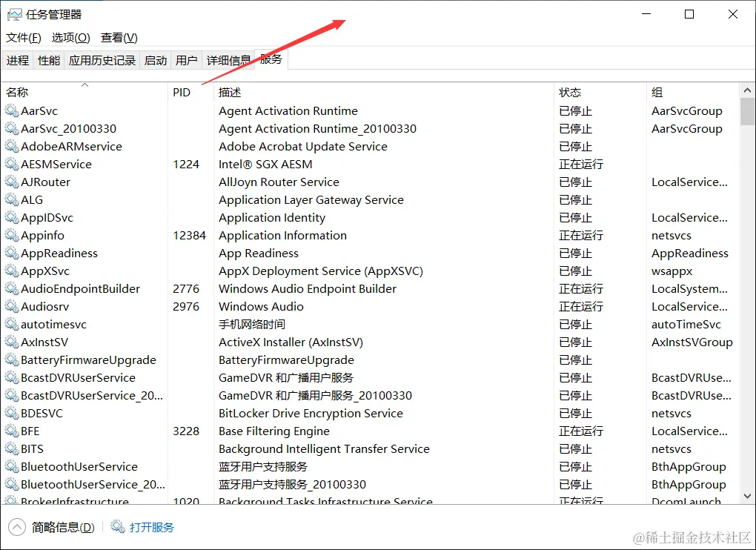This screenshot has width=756, height=550.
Task: Select 'BitLocker Drive Encryption Service' text
Action: pos(311,414)
